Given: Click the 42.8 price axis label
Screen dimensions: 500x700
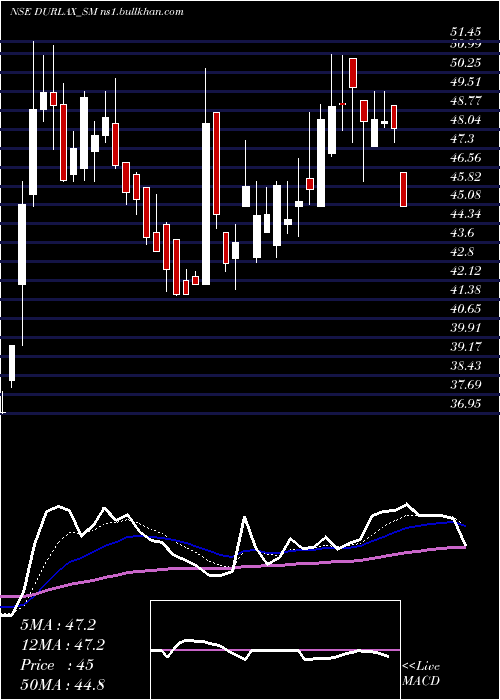Looking at the screenshot, I should coord(462,252).
